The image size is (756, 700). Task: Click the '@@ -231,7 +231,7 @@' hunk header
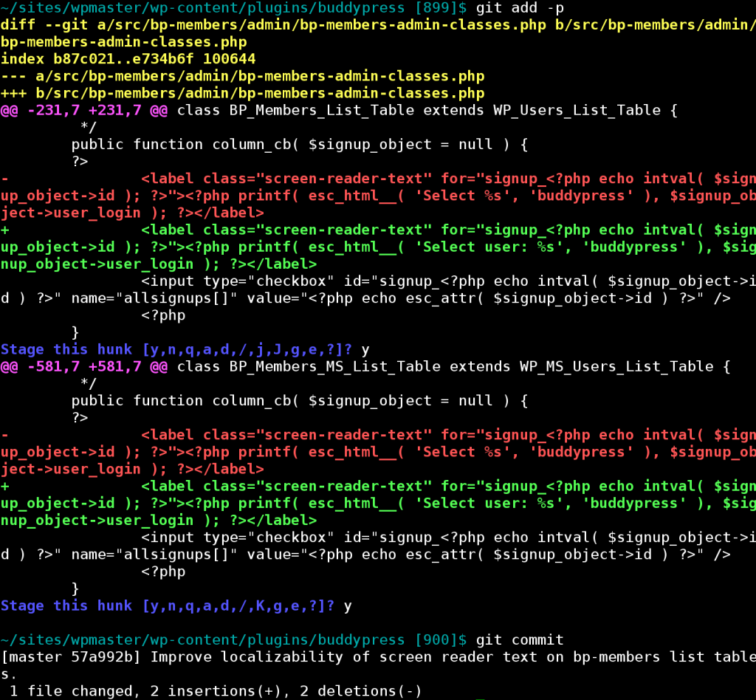[84, 111]
